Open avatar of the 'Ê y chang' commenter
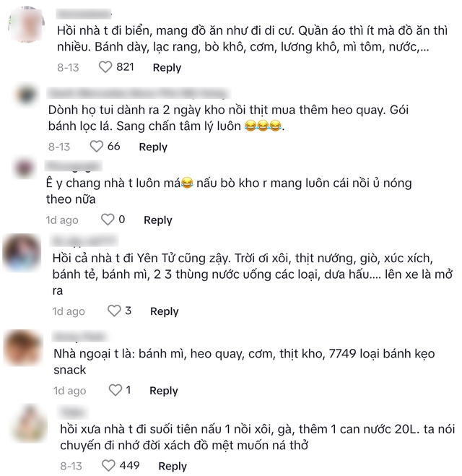 click(x=25, y=168)
